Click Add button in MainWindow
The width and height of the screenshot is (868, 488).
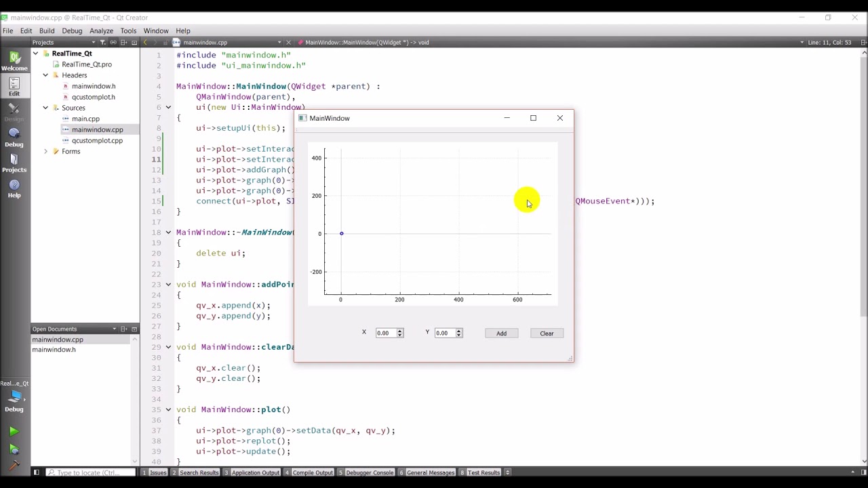point(501,333)
